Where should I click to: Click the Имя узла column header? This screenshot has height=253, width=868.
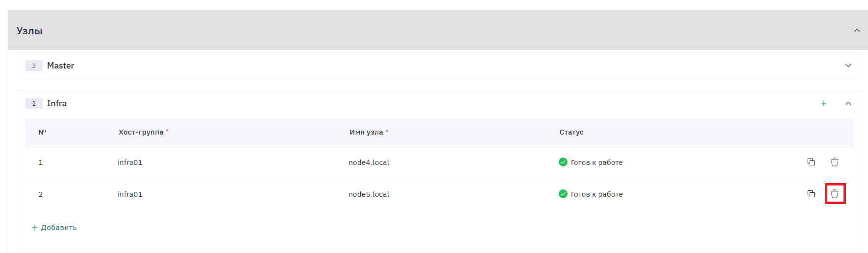coord(367,132)
